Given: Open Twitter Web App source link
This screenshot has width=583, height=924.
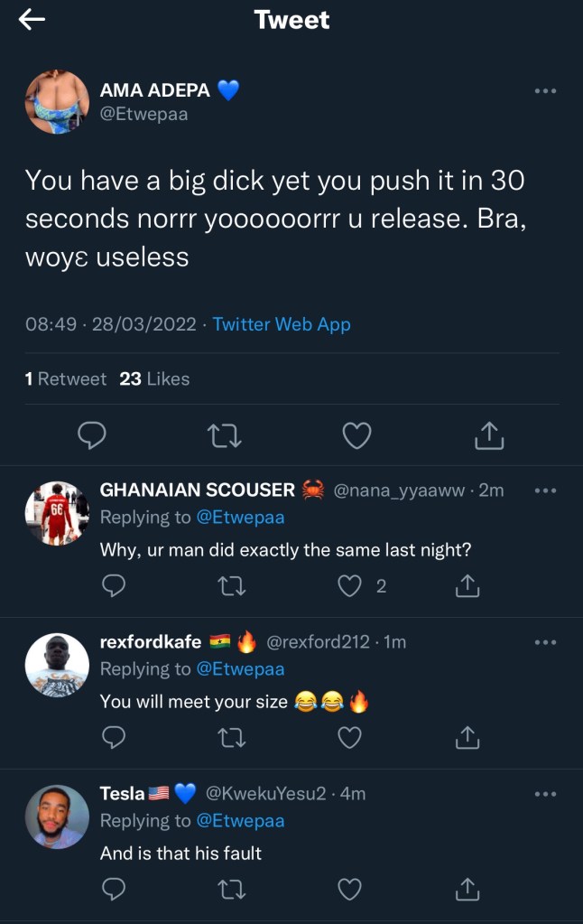Looking at the screenshot, I should (x=282, y=324).
